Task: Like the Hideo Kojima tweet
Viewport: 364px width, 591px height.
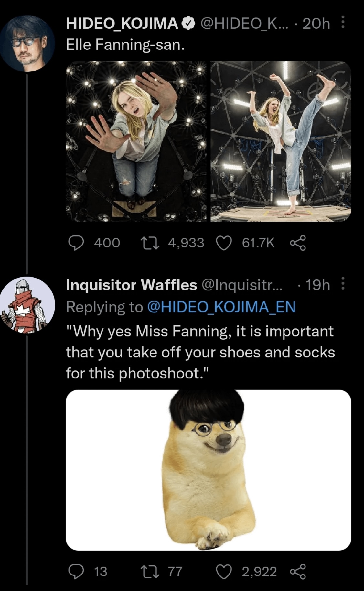Action: pos(224,243)
